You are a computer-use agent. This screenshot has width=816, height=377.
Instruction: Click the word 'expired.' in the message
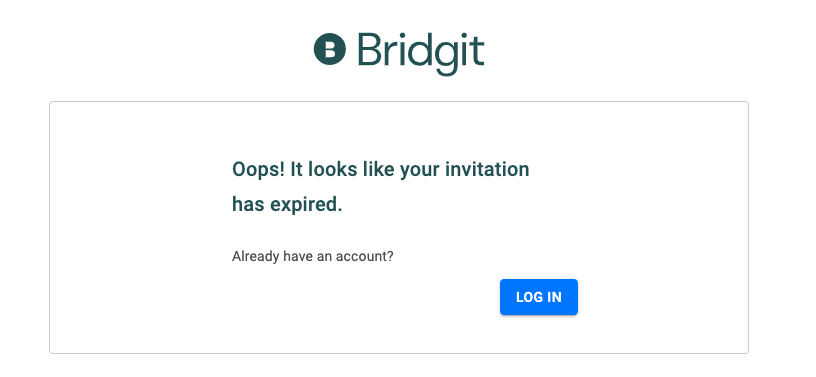[x=307, y=205]
